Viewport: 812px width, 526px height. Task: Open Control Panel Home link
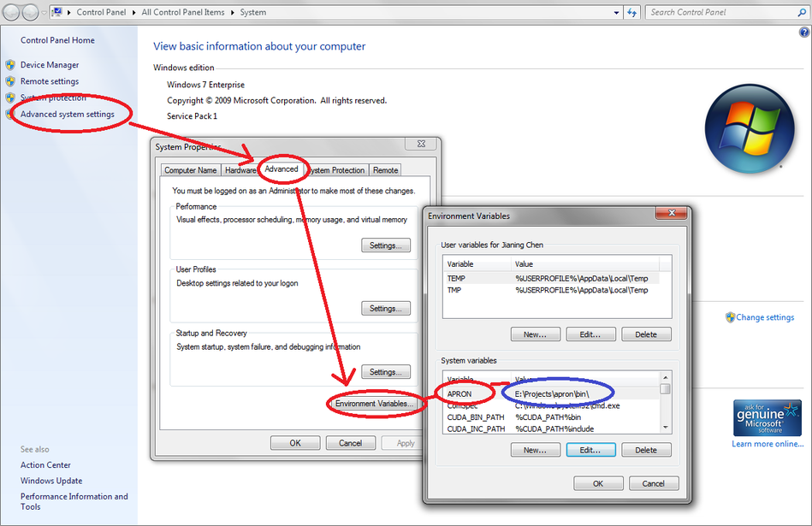[x=57, y=40]
